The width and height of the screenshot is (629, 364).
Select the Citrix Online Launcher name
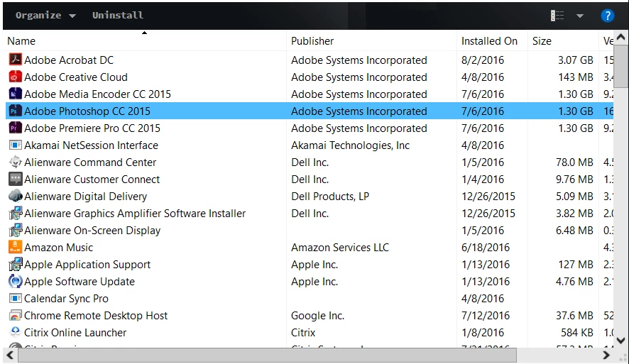click(x=75, y=332)
